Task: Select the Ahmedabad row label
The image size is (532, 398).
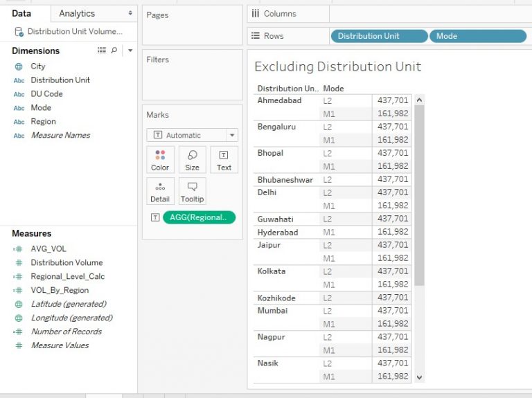Action: (279, 100)
